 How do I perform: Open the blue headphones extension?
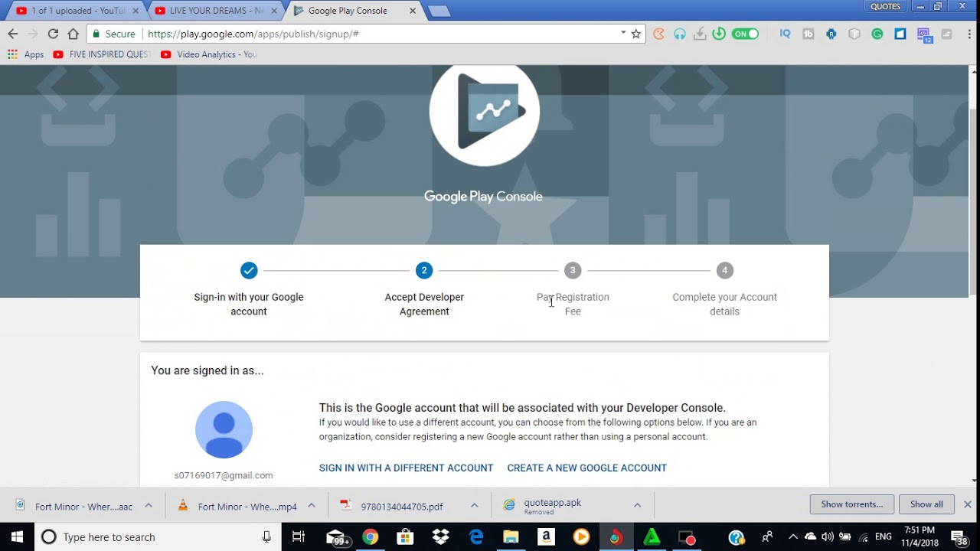click(x=679, y=34)
